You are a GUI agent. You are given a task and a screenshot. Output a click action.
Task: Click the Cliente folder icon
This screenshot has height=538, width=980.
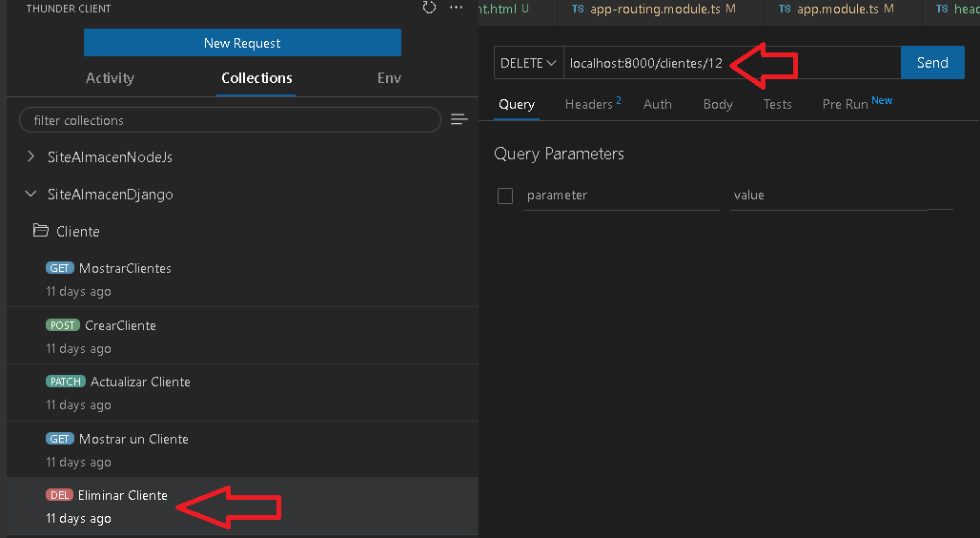pyautogui.click(x=41, y=231)
